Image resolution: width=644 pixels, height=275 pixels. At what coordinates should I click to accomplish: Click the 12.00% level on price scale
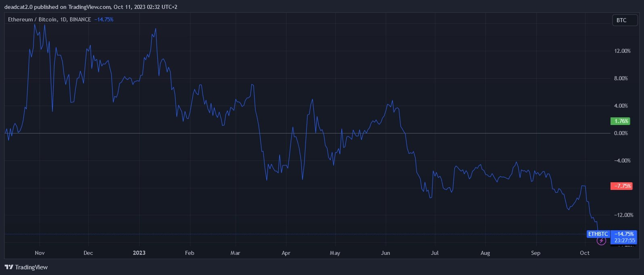[622, 51]
